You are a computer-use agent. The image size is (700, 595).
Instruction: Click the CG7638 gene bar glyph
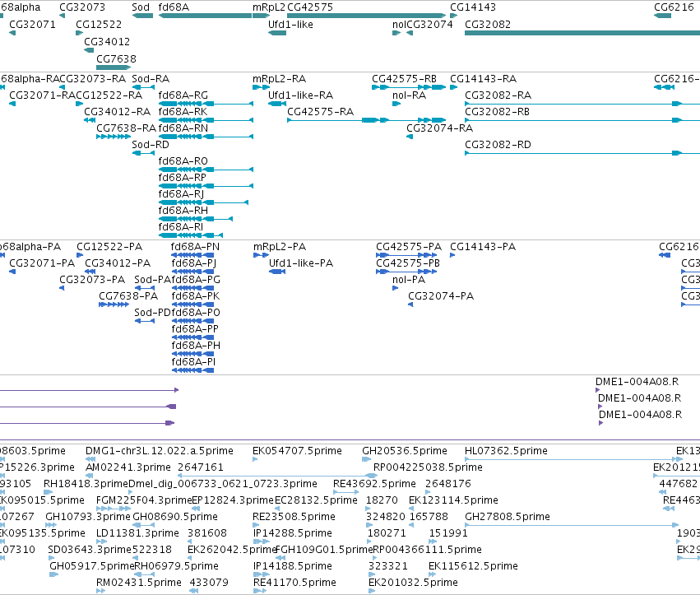click(114, 67)
